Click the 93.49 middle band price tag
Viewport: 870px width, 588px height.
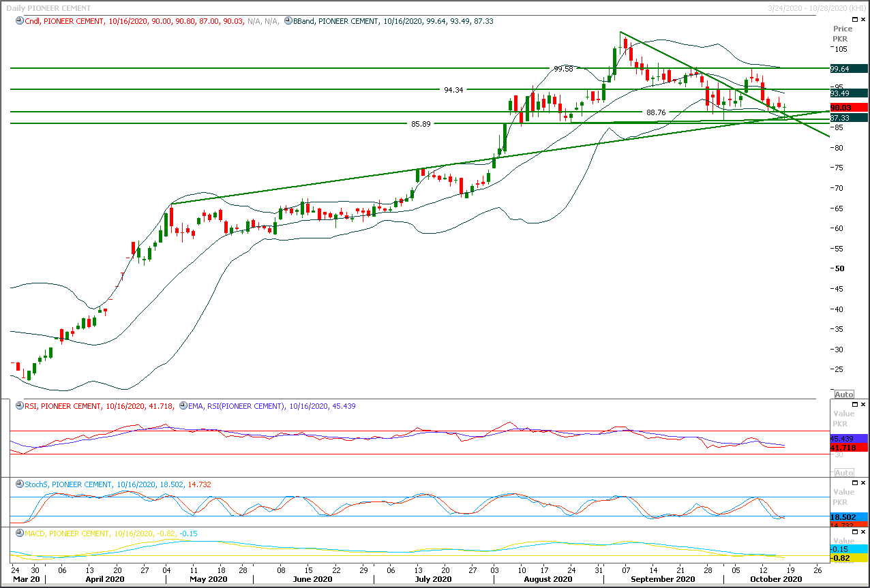tap(848, 93)
